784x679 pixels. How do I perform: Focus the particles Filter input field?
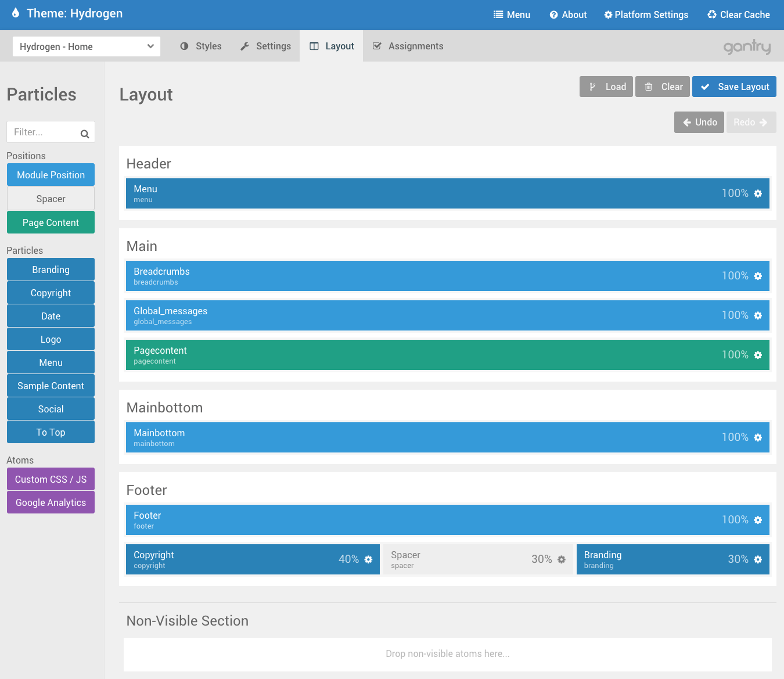click(x=44, y=132)
